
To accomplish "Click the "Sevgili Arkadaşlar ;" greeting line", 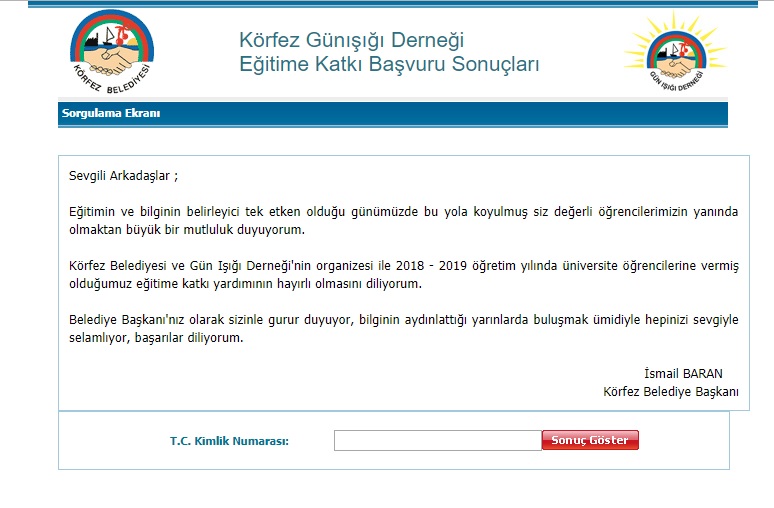I will point(123,176).
